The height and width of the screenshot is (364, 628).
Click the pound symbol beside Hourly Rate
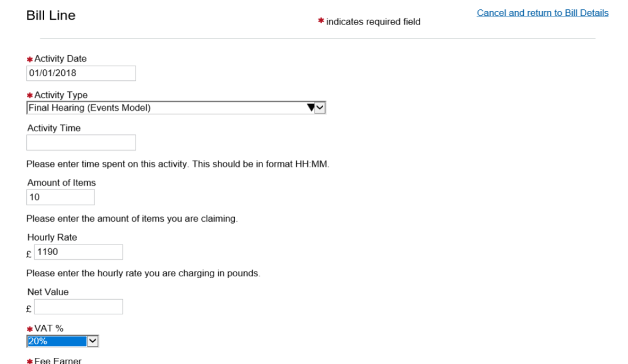coord(30,253)
